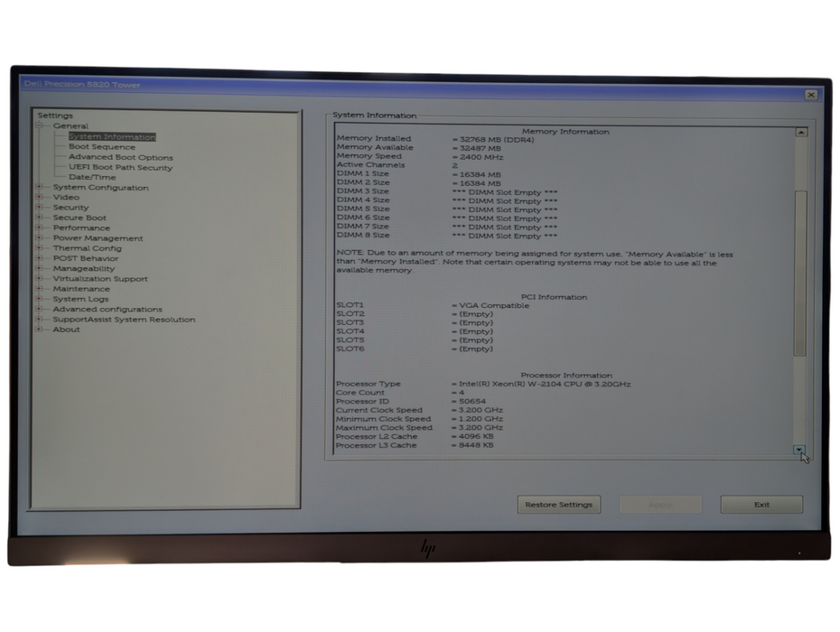Expand the Video category
The image size is (840, 632).
39,197
